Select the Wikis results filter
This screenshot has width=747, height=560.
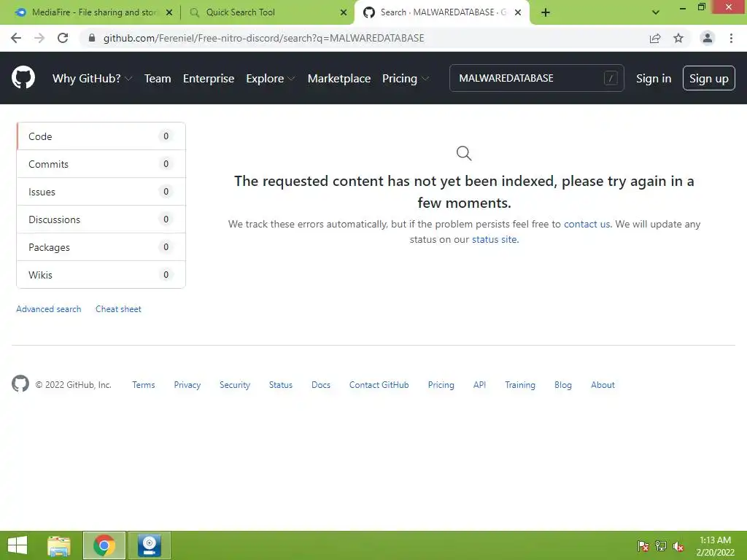pos(101,274)
